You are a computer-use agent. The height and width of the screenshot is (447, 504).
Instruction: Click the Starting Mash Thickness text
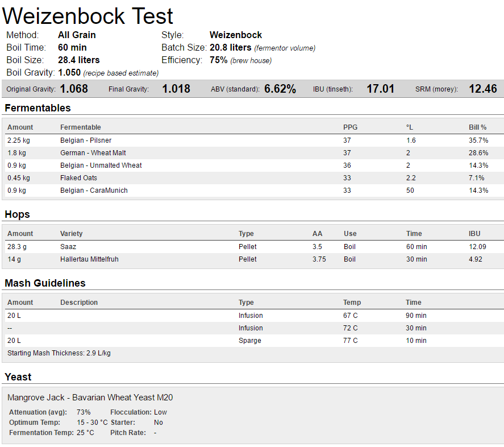tap(59, 353)
